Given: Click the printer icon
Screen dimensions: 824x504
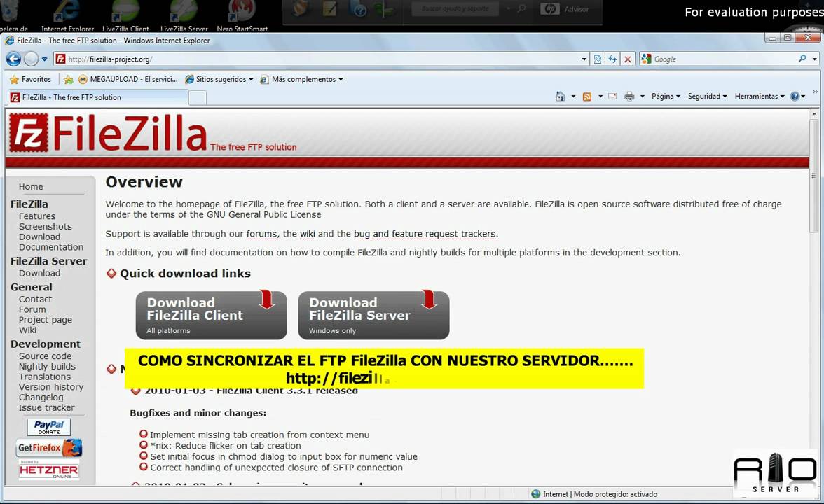Looking at the screenshot, I should click(629, 96).
